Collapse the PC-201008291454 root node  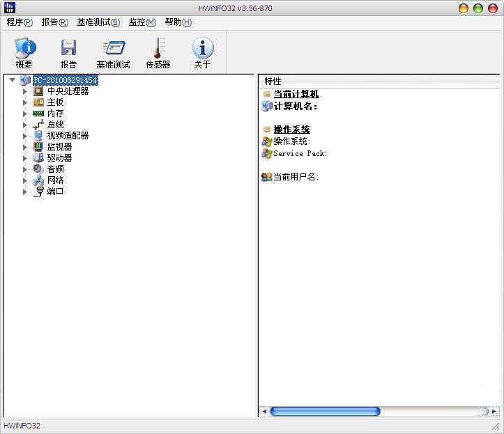[x=13, y=80]
